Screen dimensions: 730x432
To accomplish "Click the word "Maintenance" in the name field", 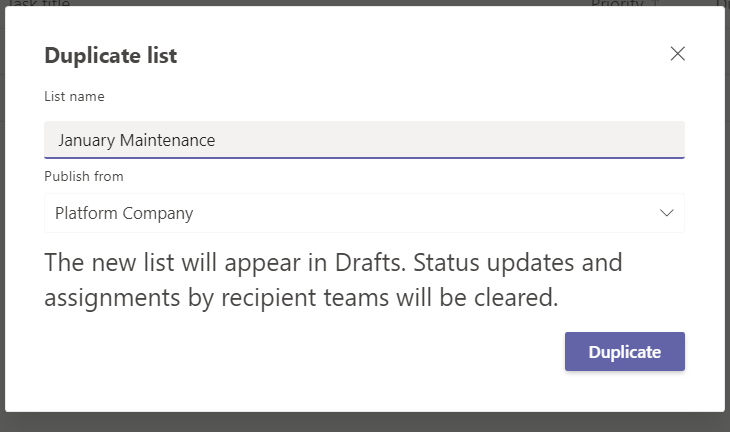I will 167,140.
